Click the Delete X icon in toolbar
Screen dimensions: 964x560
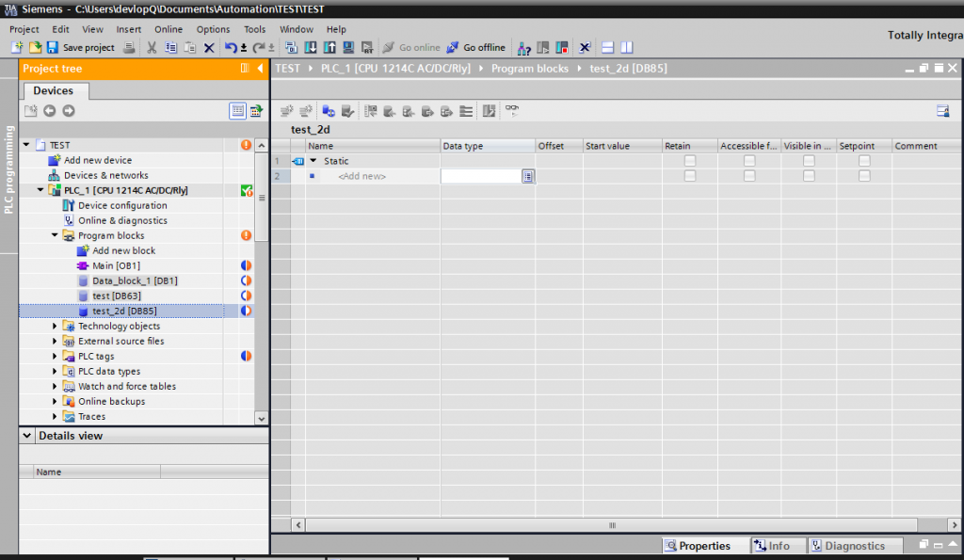pyautogui.click(x=209, y=47)
